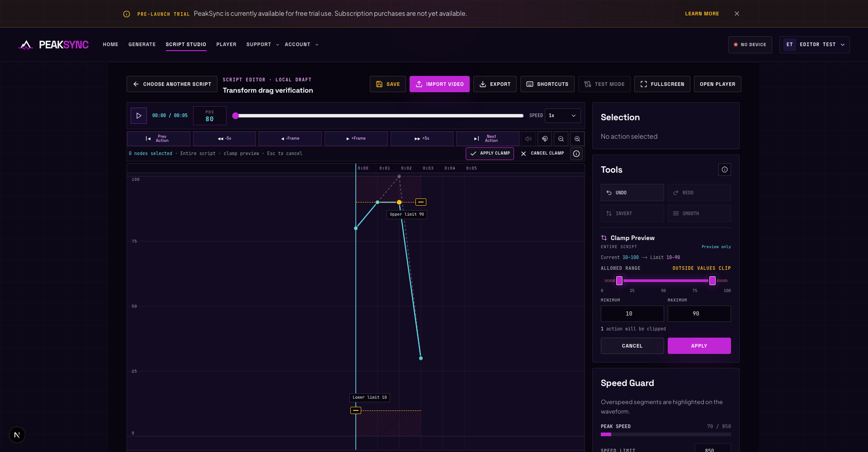Open the playback Speed 1x dropdown
Screen dimensions: 868x452
563,116
